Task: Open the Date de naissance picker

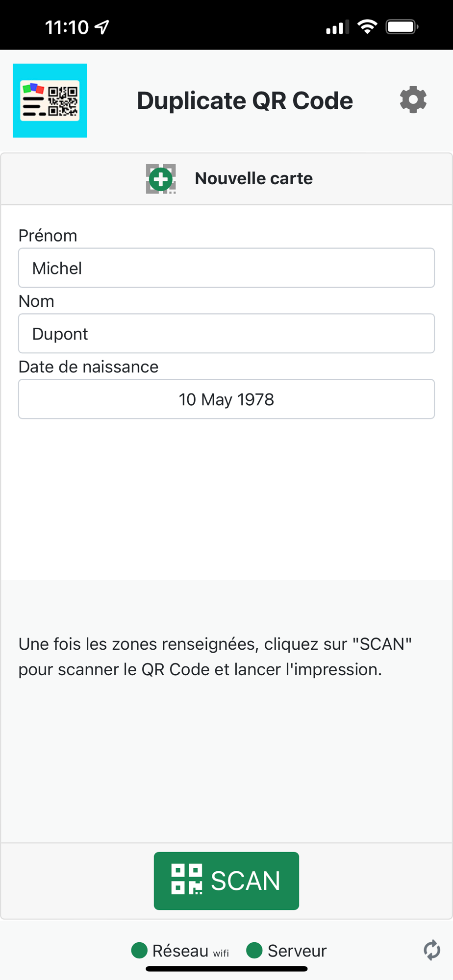Action: click(x=226, y=399)
